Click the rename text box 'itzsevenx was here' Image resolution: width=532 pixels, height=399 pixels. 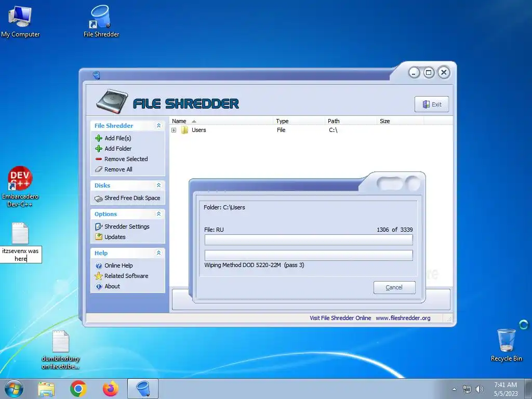coord(20,255)
